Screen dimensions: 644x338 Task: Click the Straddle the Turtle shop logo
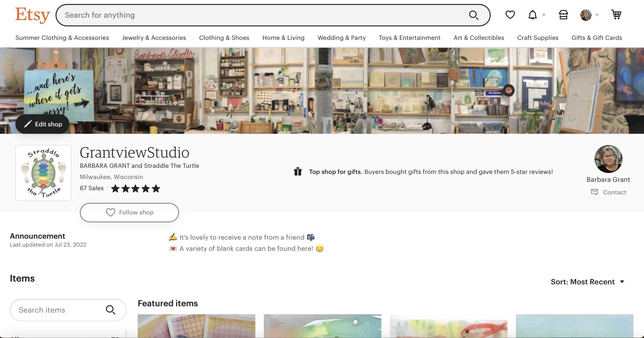(43, 173)
